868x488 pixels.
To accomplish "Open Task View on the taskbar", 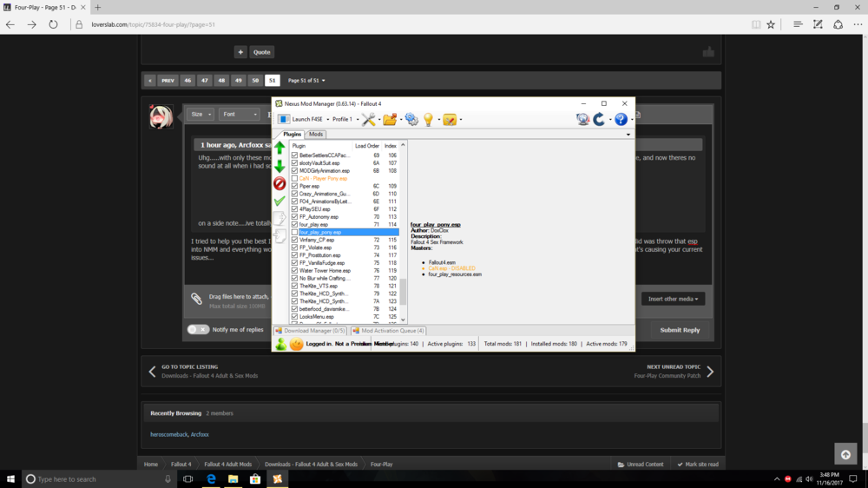I will point(188,479).
